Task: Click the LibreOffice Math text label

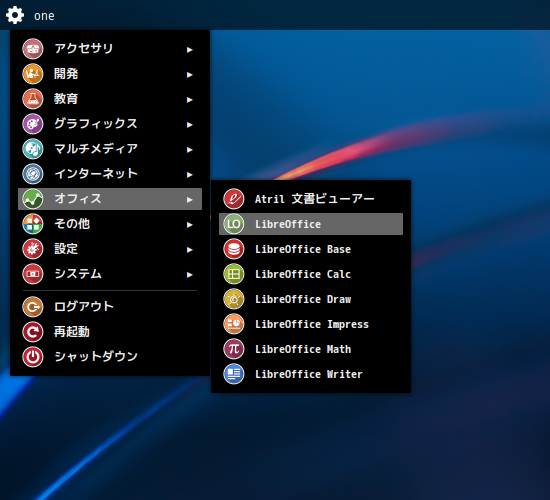Action: click(303, 349)
